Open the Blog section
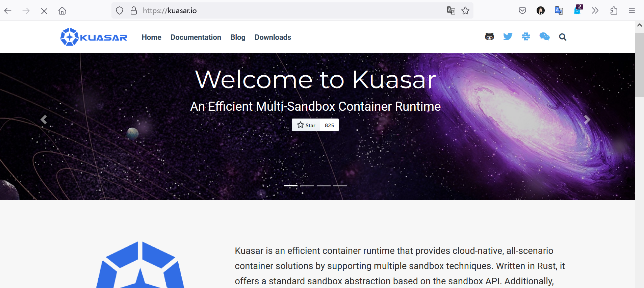The image size is (644, 288). (x=238, y=37)
